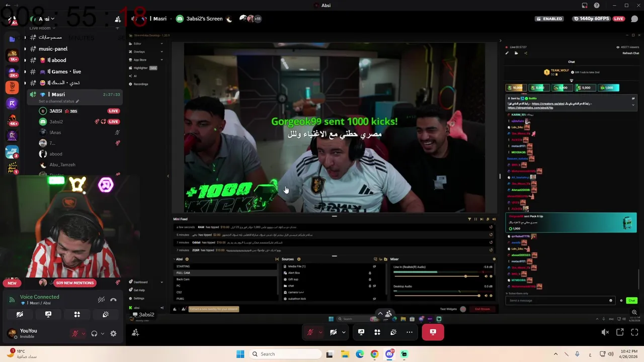The width and height of the screenshot is (644, 362).
Task: Toggle visibility of Media File (1) source
Action: coord(374,266)
